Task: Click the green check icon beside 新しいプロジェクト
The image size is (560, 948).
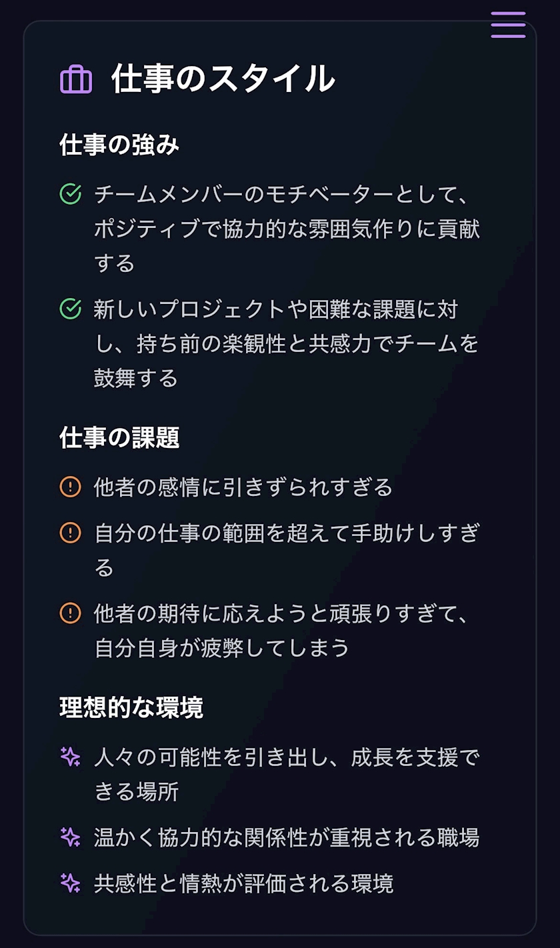Action: coord(70,309)
